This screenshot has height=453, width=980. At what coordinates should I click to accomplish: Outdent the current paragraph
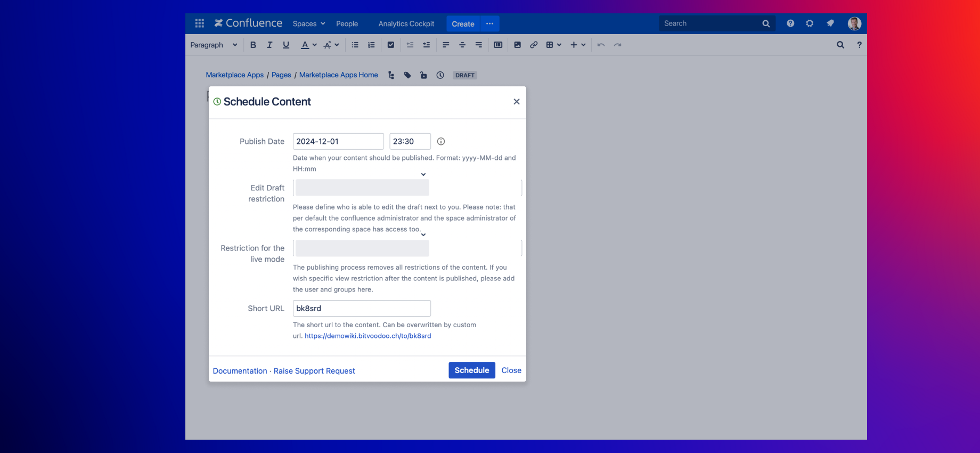coord(410,45)
